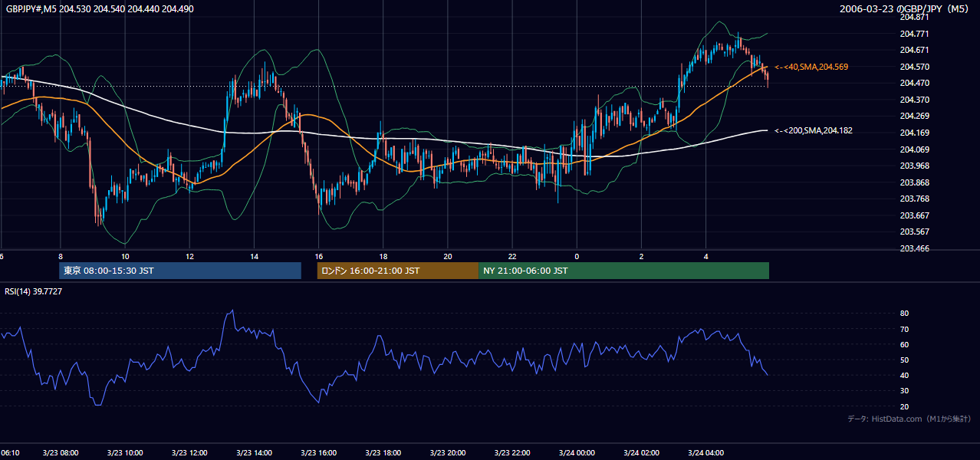Click the 3/23 16:00 time axis label
Viewport: 980px width, 460px height.
point(319,453)
